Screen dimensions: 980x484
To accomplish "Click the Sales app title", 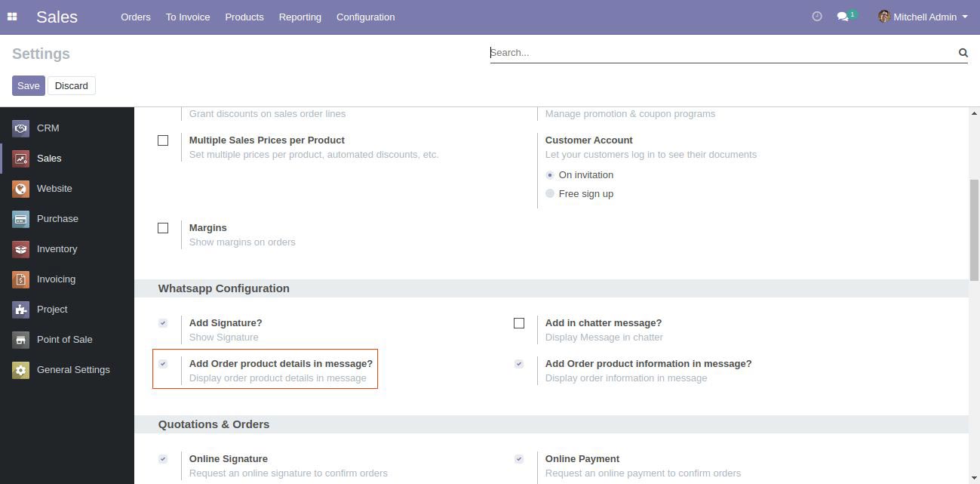I will tap(57, 17).
